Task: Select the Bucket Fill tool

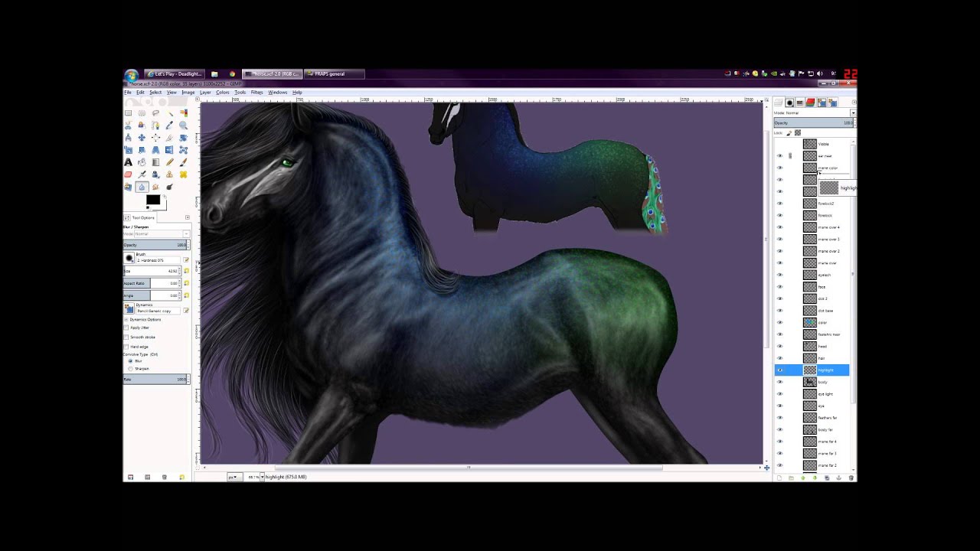Action: pyautogui.click(x=142, y=162)
